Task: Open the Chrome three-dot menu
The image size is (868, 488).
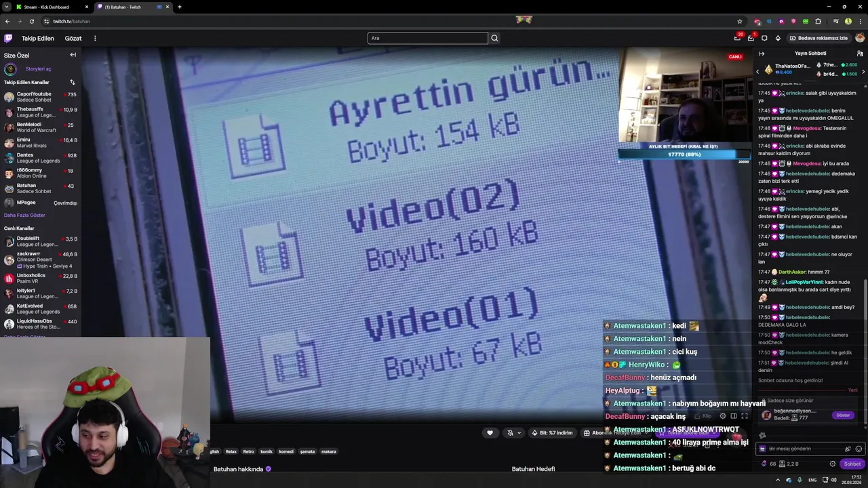Action: pos(860,21)
